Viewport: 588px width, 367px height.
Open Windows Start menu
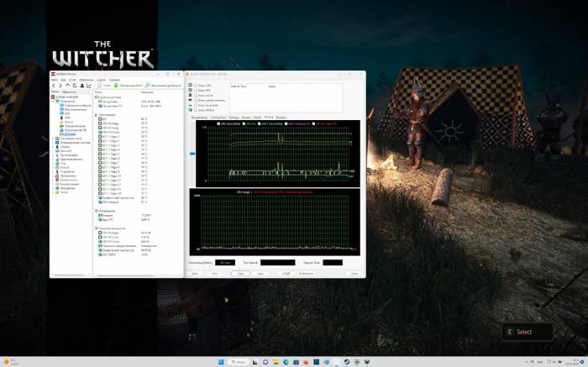click(221, 362)
